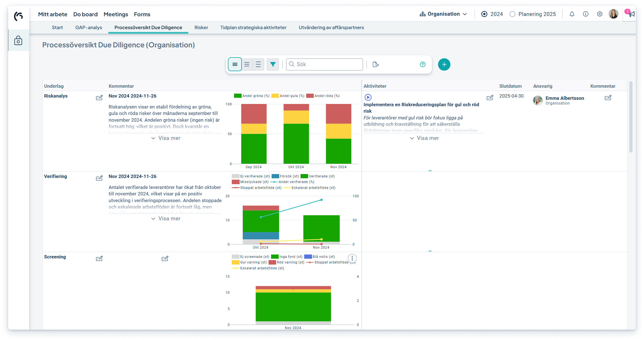Select wide row density view

tap(258, 64)
